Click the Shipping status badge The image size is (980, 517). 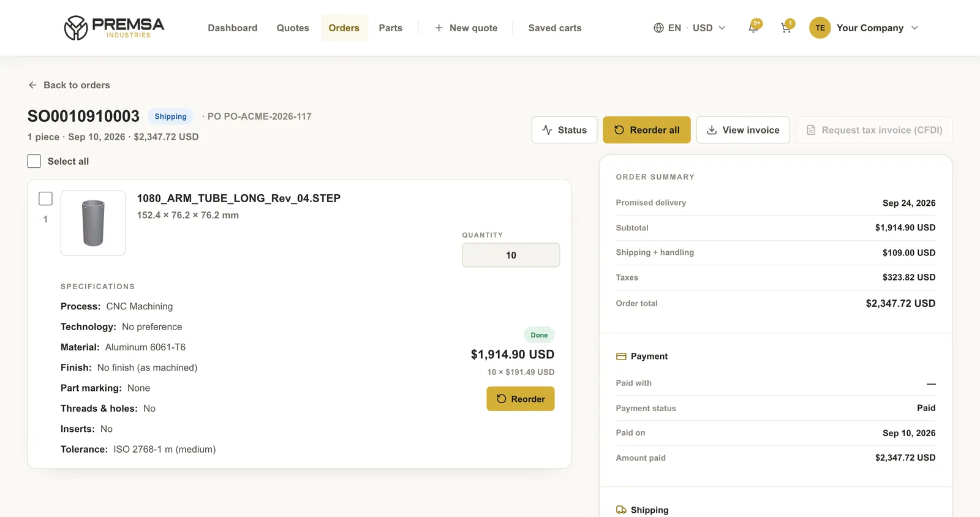(x=170, y=116)
